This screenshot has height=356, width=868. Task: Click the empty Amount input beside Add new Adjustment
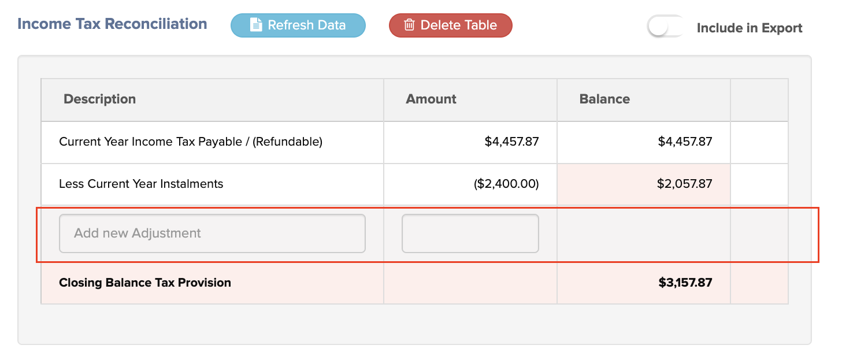tap(470, 233)
